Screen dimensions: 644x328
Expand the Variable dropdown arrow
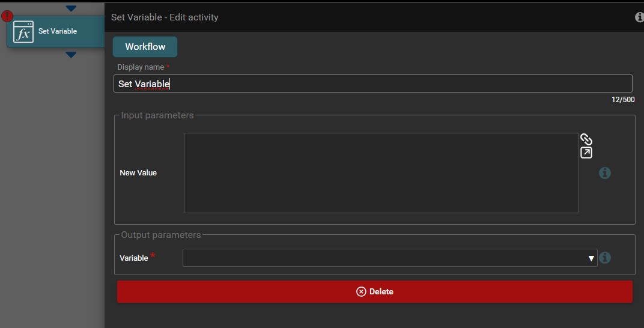(x=591, y=258)
